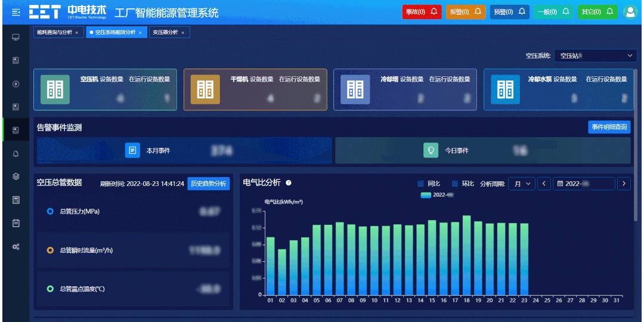Open the stacked layers icon in sidebar

click(x=16, y=177)
